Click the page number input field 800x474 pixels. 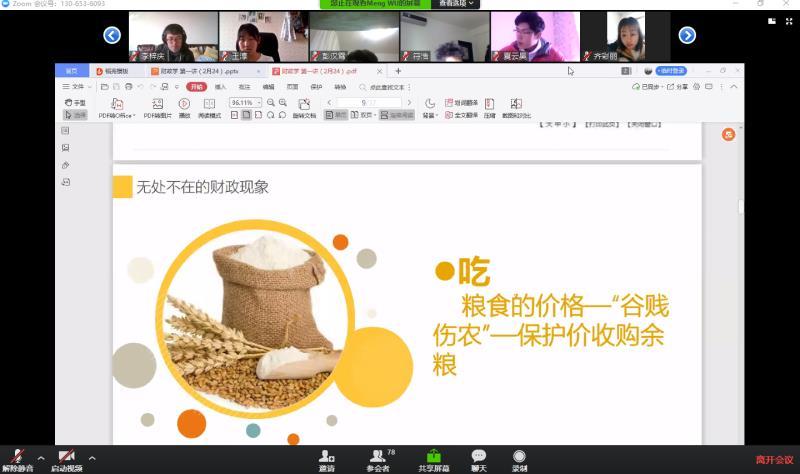pos(368,103)
